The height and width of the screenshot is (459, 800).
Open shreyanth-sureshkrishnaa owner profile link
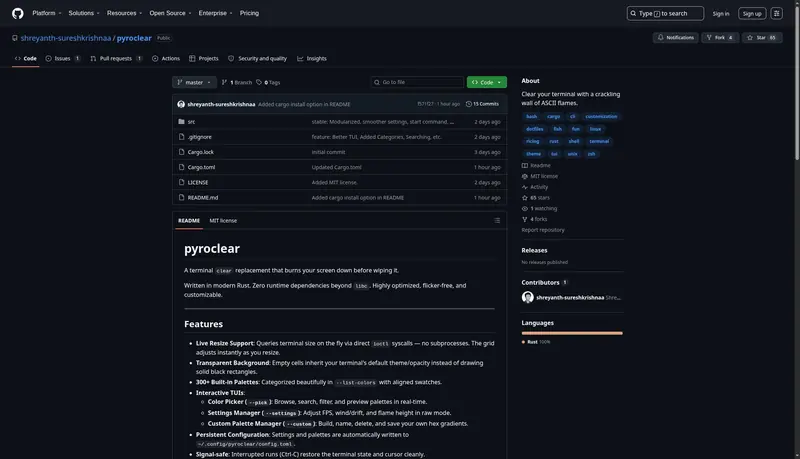66,38
